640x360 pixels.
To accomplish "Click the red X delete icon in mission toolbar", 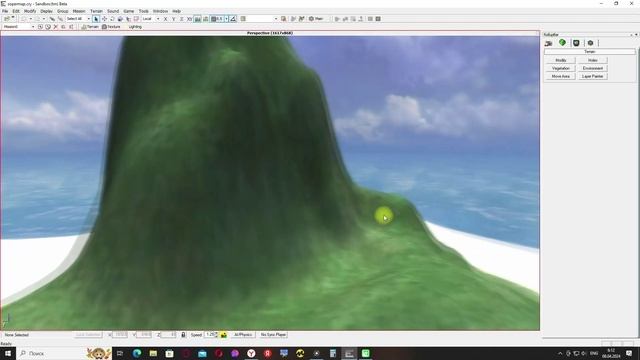I will coord(56,27).
